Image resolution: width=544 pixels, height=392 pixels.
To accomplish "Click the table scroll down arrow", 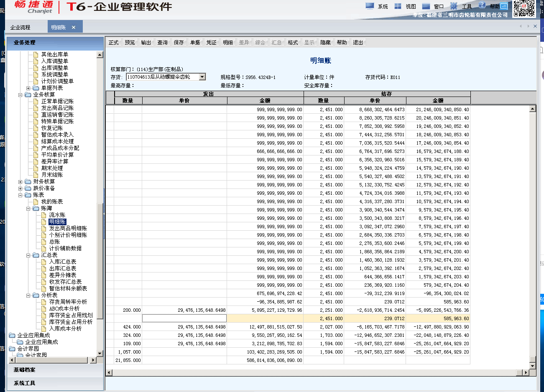I will click(x=532, y=366).
